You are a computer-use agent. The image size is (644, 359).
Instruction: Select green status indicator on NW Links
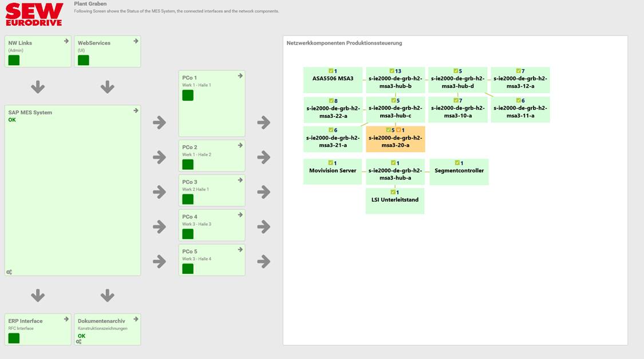[x=13, y=59]
